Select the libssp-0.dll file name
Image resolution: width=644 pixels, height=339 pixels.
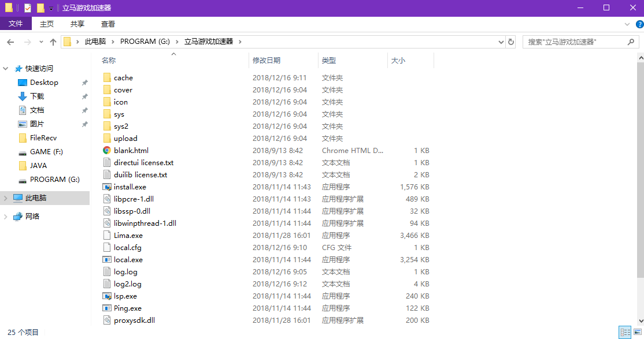click(x=132, y=211)
